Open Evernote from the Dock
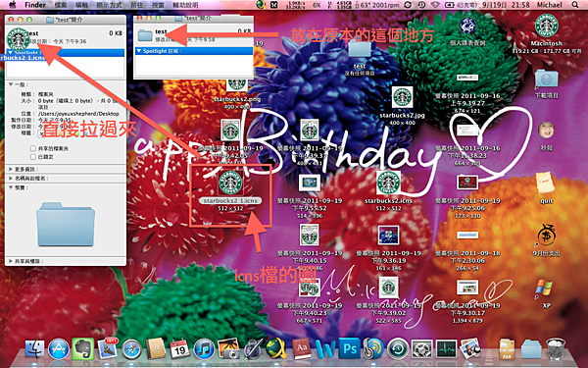588x368 pixels. (82, 349)
